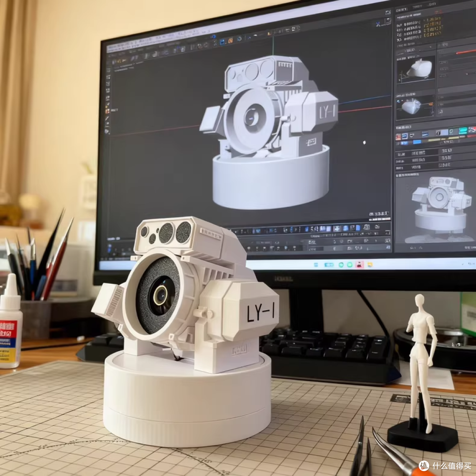The image size is (476, 476).
Task: Click the LY-1 camera model in the 3D viewport
Action: coord(270,132)
